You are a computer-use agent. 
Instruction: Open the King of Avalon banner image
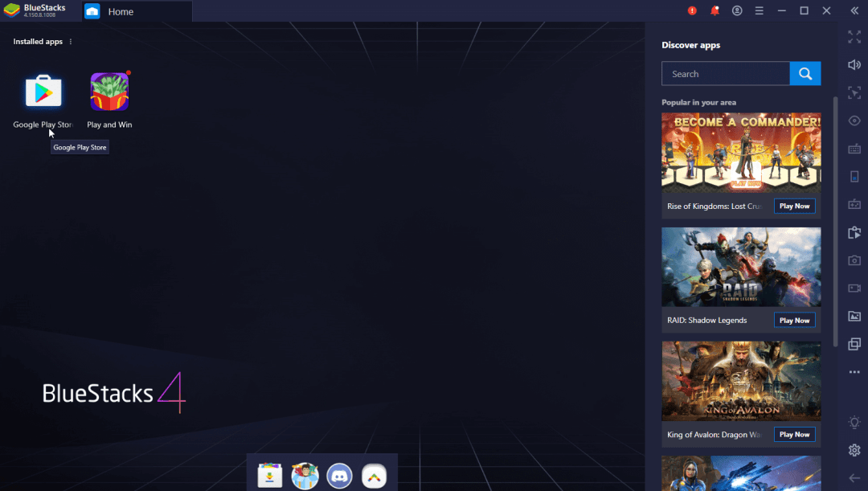pyautogui.click(x=741, y=382)
